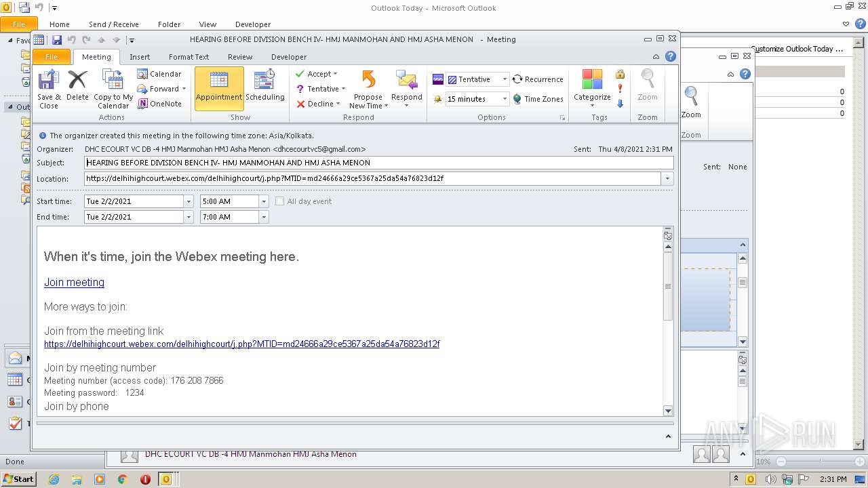
Task: Send meeting to OneNote
Action: (159, 104)
